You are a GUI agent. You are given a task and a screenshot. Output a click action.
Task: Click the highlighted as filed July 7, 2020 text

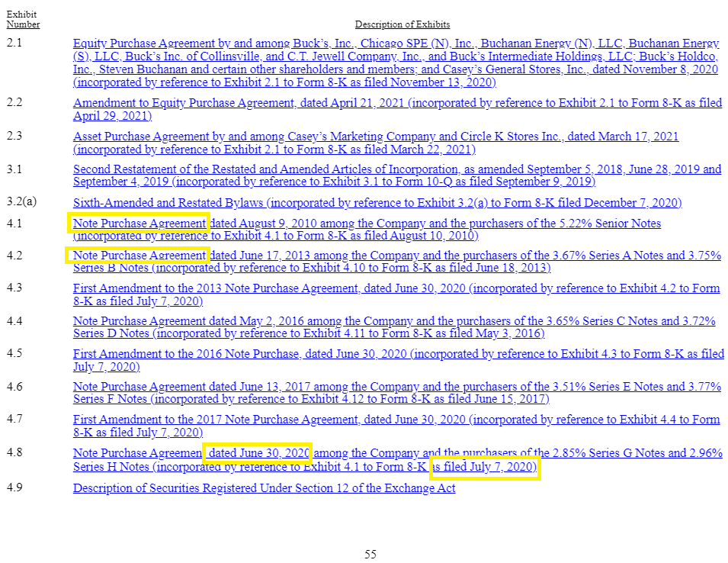pos(486,468)
